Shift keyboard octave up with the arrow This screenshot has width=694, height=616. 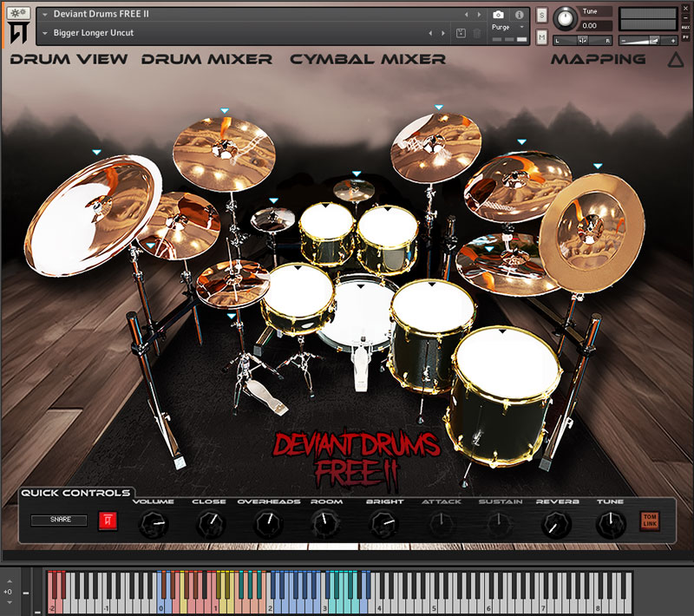(10, 580)
